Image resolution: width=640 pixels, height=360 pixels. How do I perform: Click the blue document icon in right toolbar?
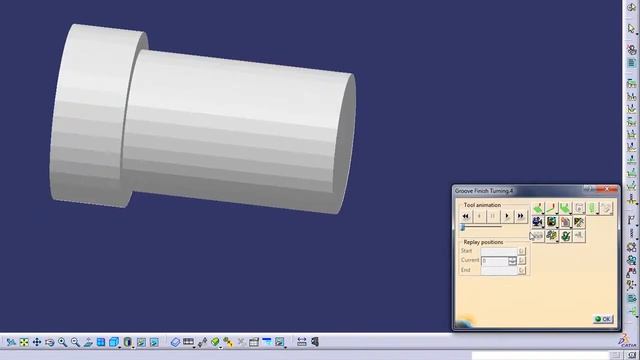point(631,63)
